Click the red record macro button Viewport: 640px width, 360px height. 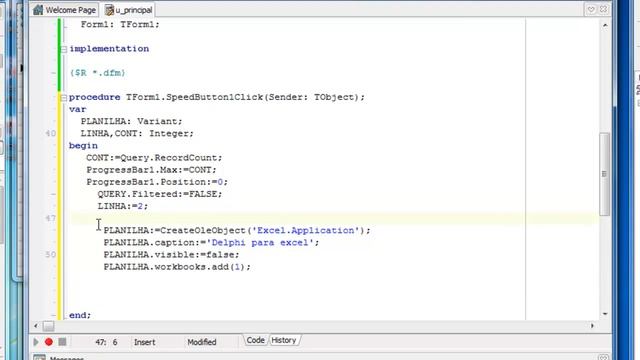point(49,342)
